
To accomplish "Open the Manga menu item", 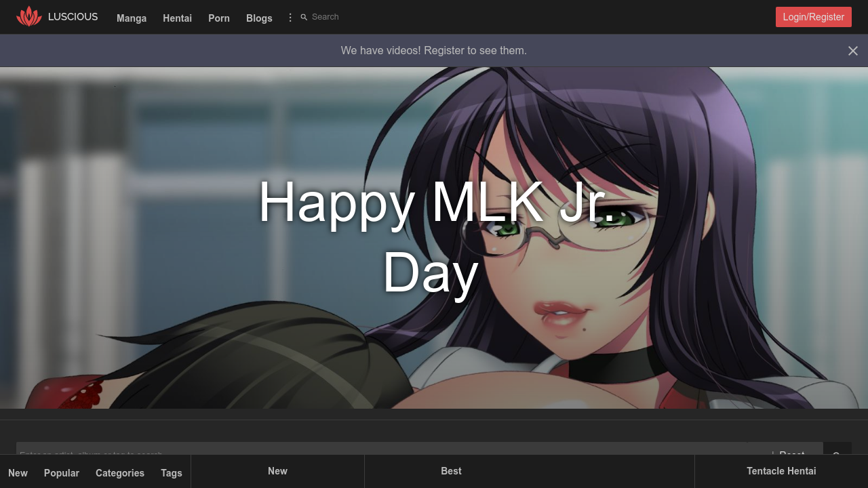I will click(x=132, y=18).
